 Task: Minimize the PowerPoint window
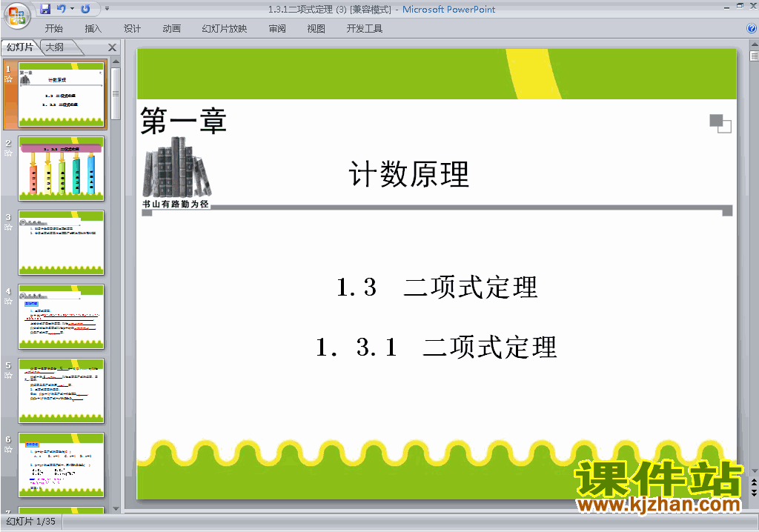click(x=726, y=7)
